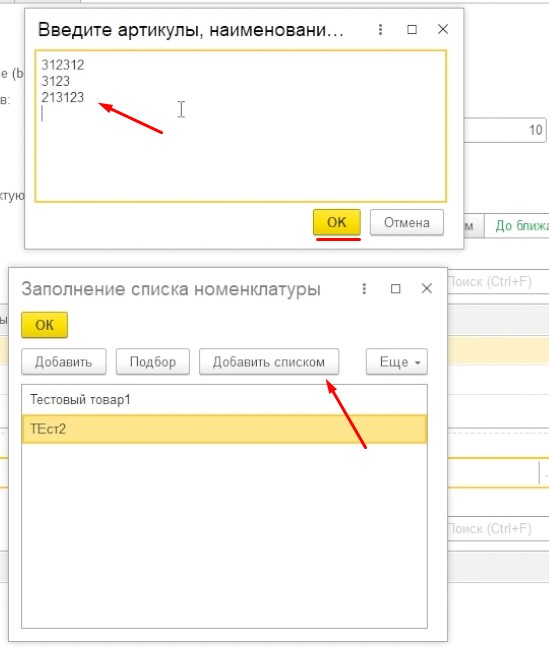Screen dimensions: 549x647
Task: Select the 312312 line
Action: tap(63, 65)
